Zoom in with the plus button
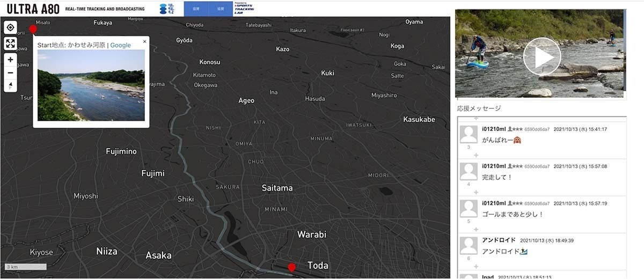This screenshot has height=279, width=644. point(10,60)
